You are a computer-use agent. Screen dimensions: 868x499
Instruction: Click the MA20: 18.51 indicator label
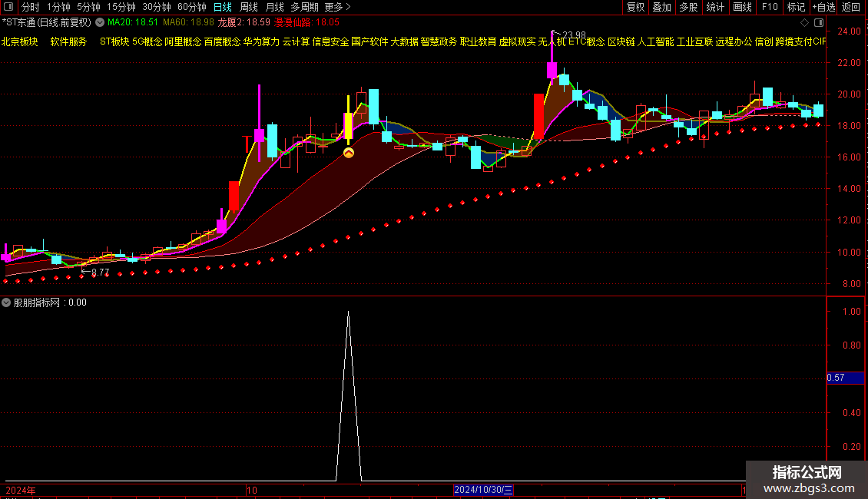[133, 23]
